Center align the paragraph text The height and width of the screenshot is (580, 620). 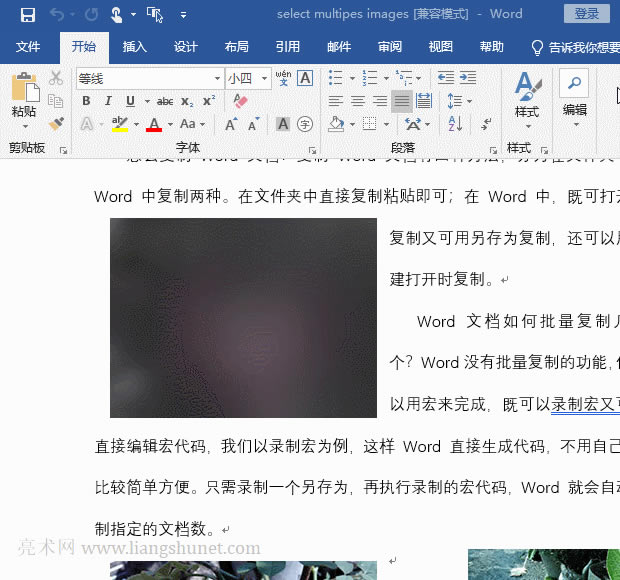pyautogui.click(x=357, y=101)
